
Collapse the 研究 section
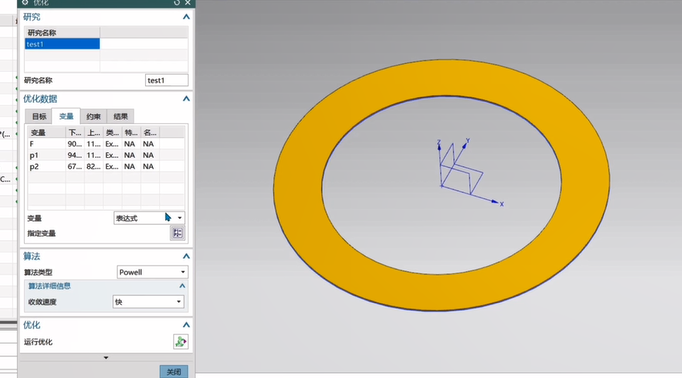click(186, 17)
